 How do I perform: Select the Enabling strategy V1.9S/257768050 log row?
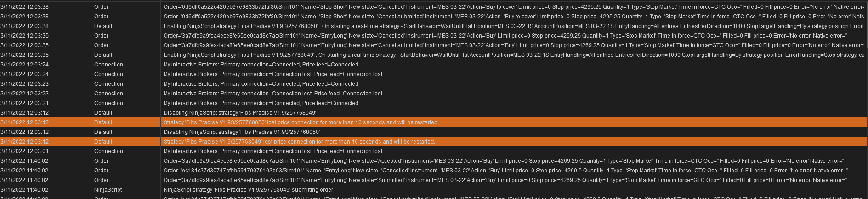click(x=322, y=26)
